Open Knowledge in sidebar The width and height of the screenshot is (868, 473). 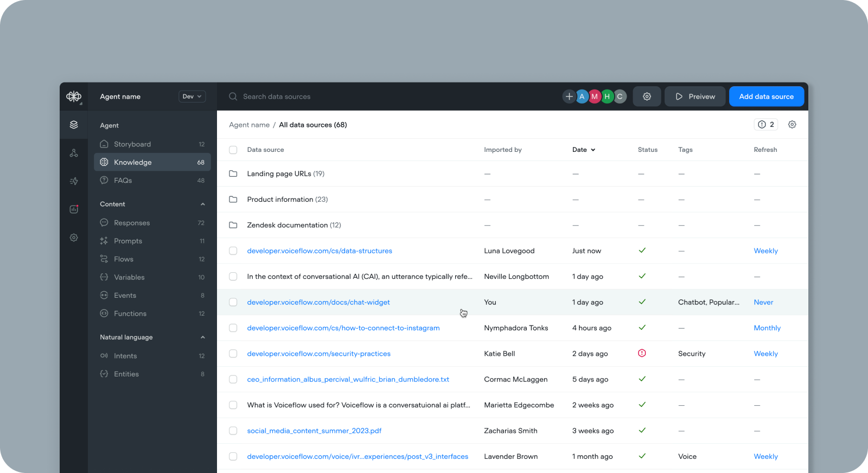tap(152, 162)
